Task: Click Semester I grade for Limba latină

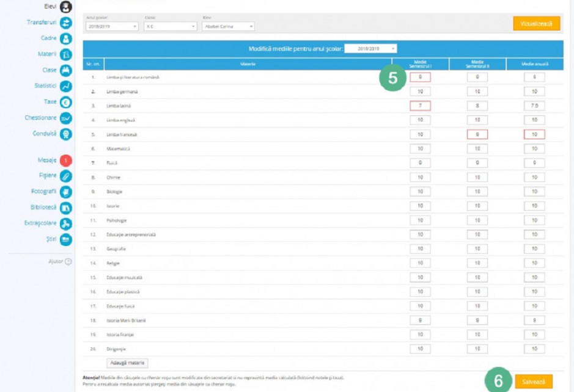Action: coord(420,106)
